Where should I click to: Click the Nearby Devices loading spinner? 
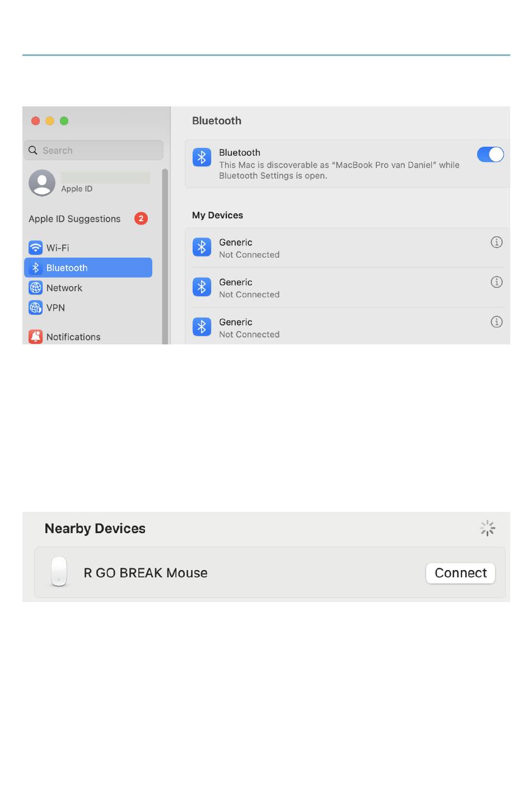click(488, 528)
